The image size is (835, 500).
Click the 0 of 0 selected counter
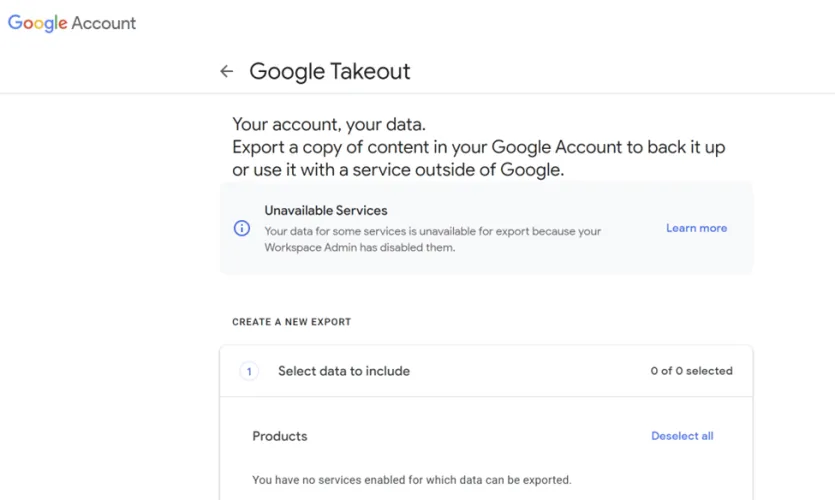pyautogui.click(x=691, y=371)
